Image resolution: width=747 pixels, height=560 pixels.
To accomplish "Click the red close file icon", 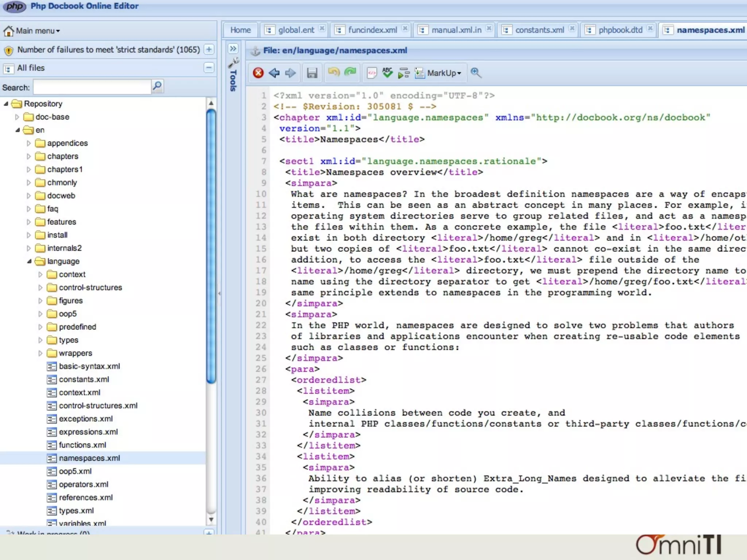I will click(258, 73).
